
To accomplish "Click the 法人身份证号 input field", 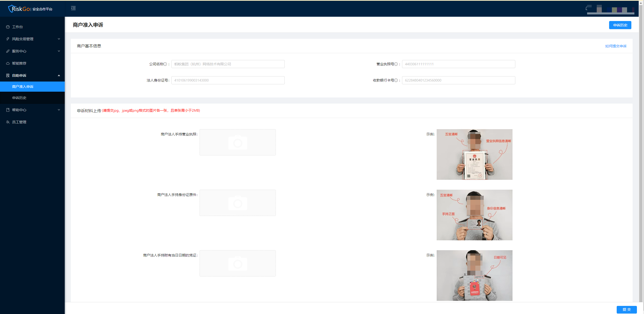I will click(x=228, y=80).
